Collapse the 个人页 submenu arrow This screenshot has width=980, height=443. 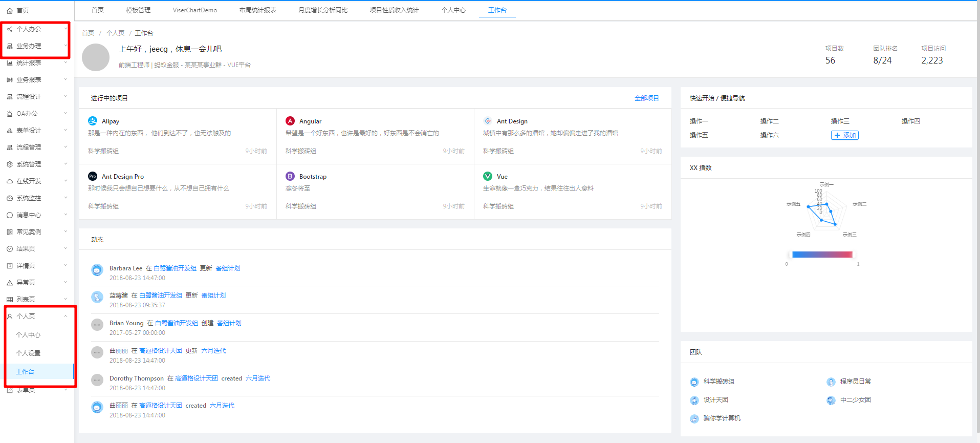coord(66,317)
